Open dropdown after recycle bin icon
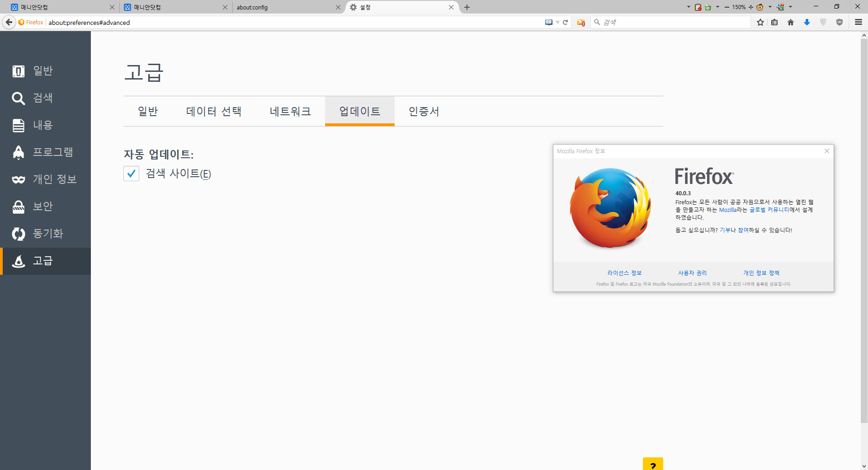The image size is (868, 470). pos(717,7)
